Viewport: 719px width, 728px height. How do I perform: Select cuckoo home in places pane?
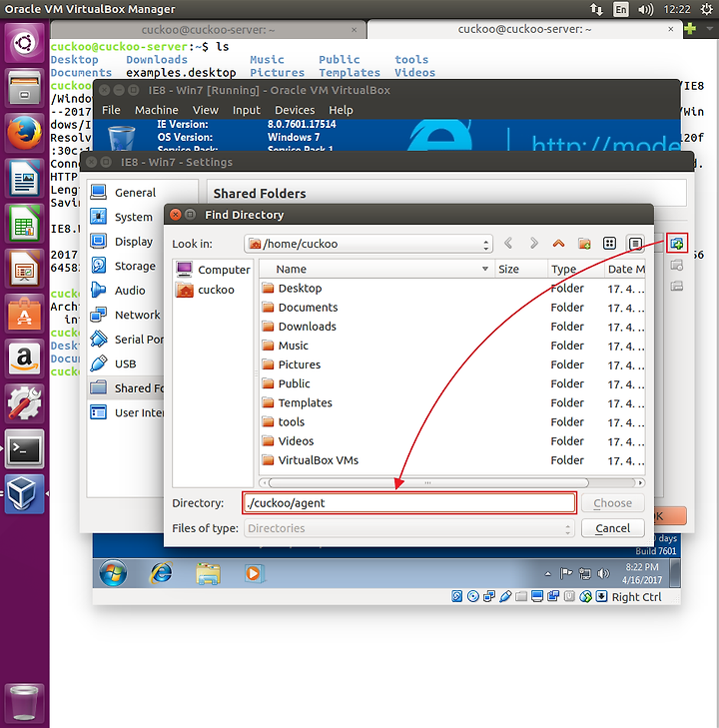pos(205,290)
